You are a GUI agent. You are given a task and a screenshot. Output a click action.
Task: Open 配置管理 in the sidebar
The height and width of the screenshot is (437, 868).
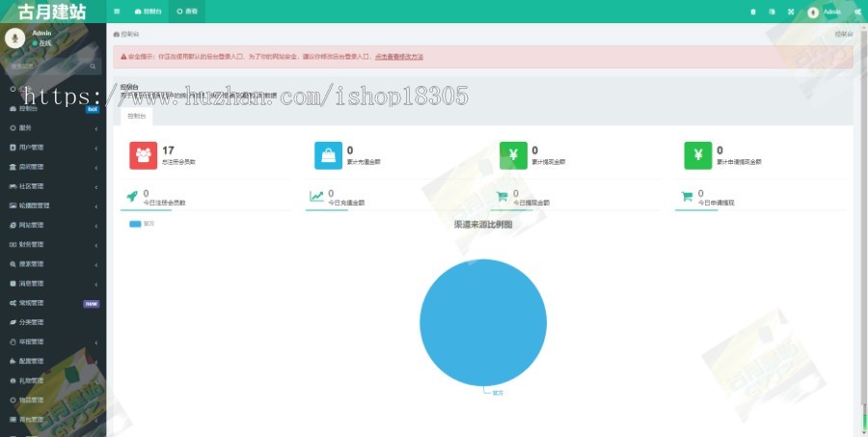point(53,361)
